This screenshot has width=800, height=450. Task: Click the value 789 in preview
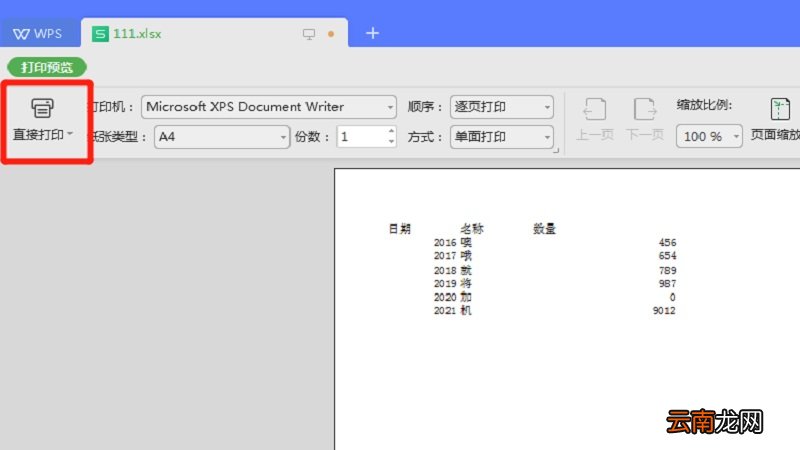point(667,270)
